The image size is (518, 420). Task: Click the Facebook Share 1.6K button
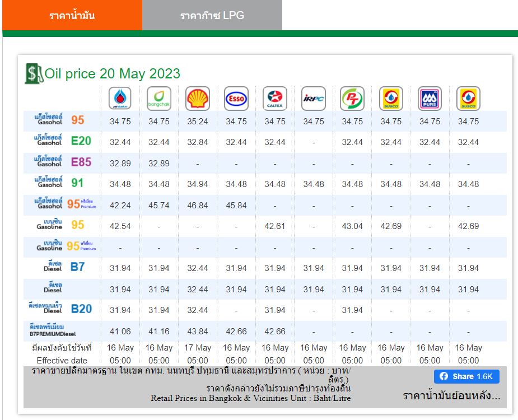(x=466, y=376)
